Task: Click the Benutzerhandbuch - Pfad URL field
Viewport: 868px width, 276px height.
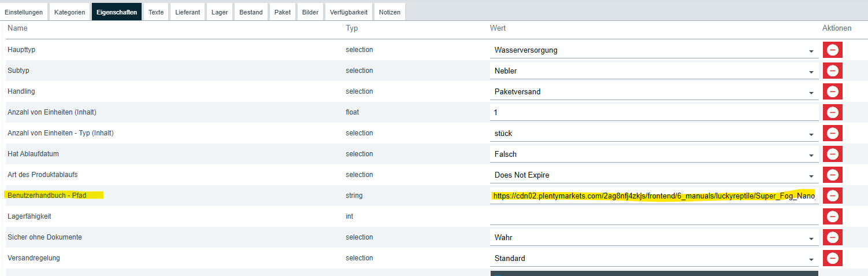Action: (654, 196)
